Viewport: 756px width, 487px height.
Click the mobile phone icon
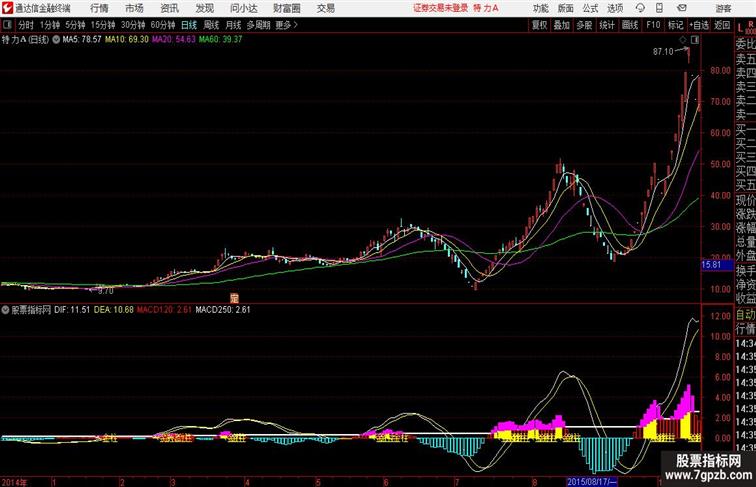click(659, 8)
